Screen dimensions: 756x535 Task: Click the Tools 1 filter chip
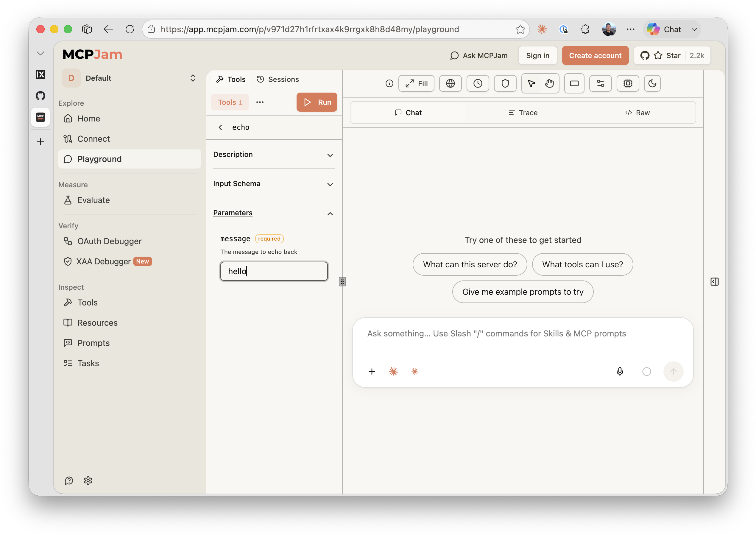click(230, 102)
